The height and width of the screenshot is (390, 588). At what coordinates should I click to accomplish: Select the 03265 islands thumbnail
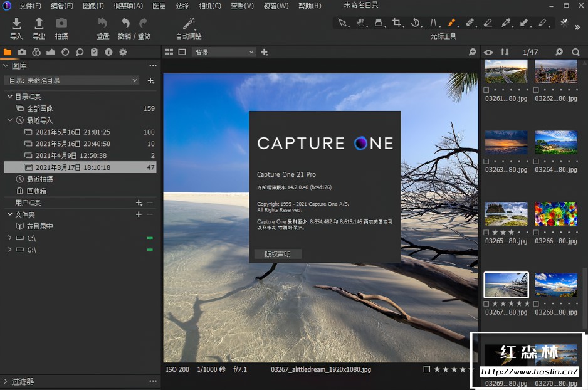[506, 214]
